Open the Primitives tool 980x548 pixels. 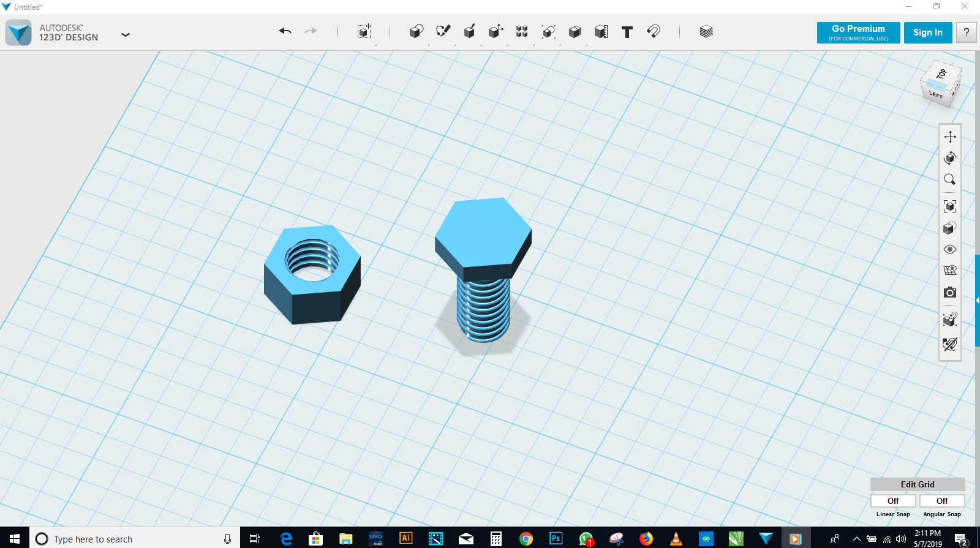[x=417, y=31]
